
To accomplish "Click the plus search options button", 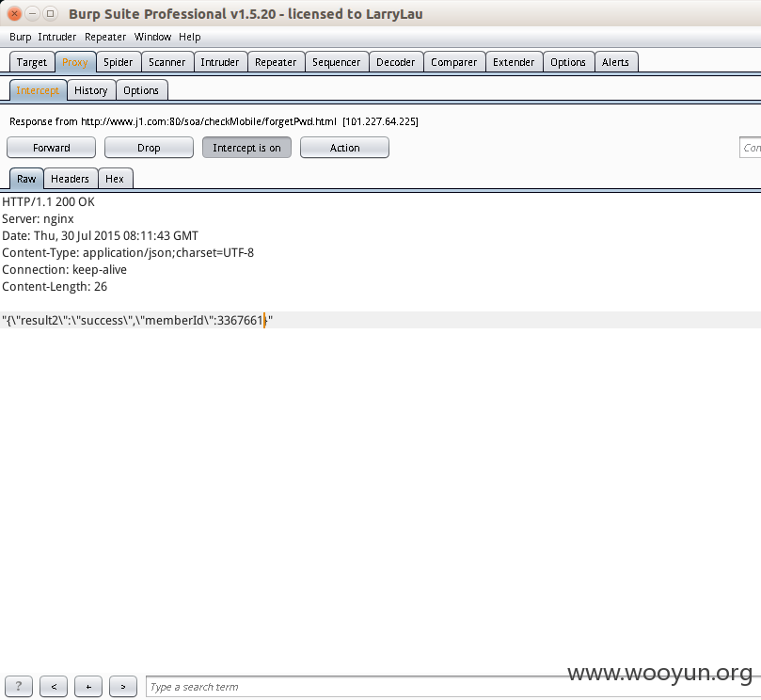I will [x=88, y=687].
